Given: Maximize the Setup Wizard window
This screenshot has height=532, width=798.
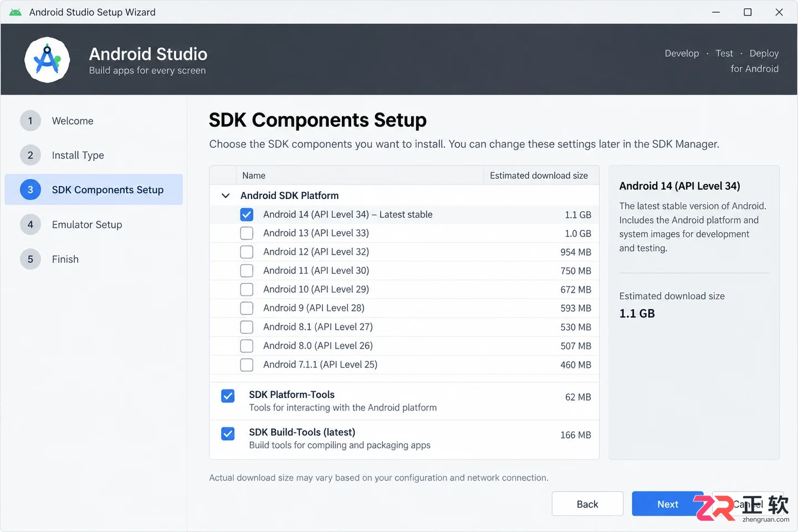Looking at the screenshot, I should click(748, 12).
